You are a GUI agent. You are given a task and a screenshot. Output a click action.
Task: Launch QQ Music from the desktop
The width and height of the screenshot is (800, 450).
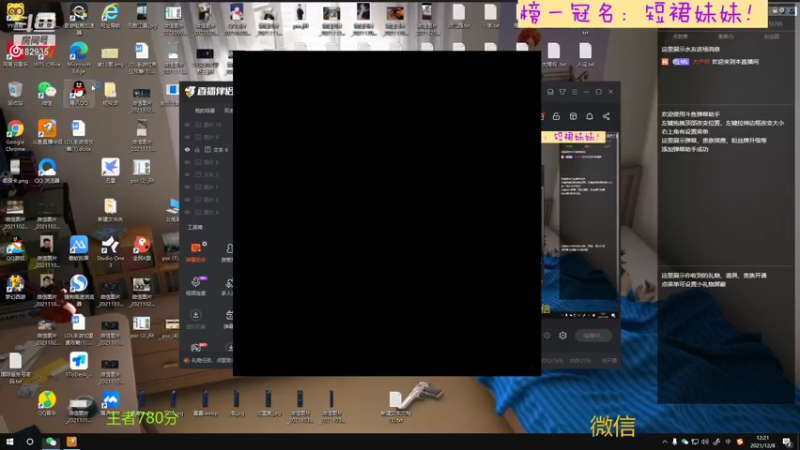coord(47,404)
